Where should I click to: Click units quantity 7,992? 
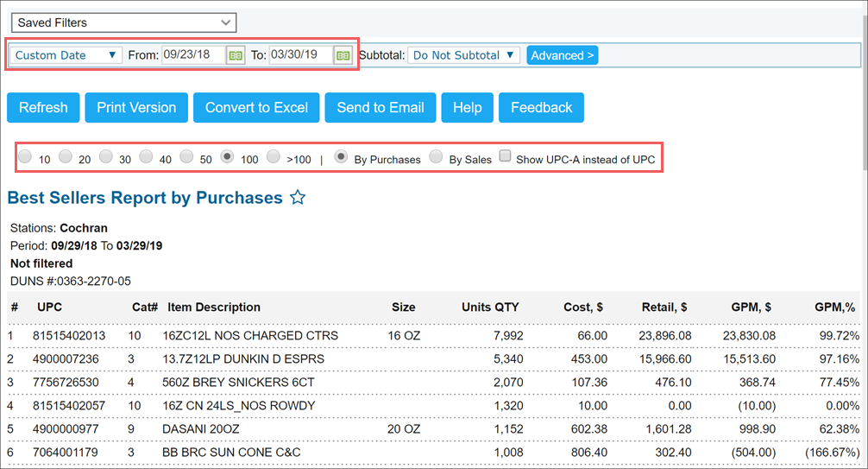[x=508, y=336]
